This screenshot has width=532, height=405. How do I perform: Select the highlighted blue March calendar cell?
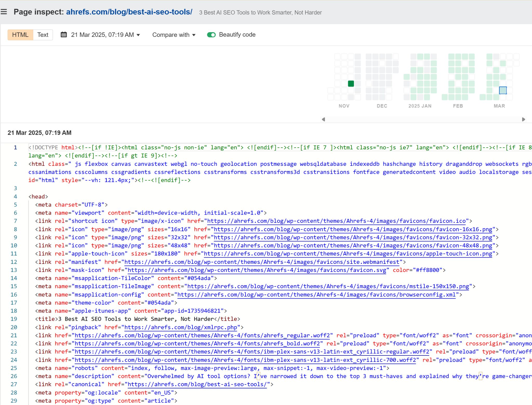503,90
